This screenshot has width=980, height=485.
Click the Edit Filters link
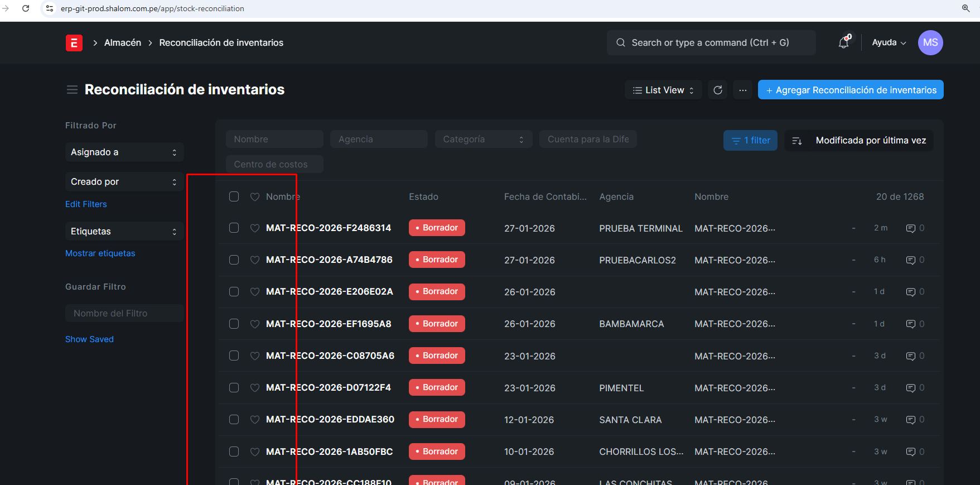(86, 204)
